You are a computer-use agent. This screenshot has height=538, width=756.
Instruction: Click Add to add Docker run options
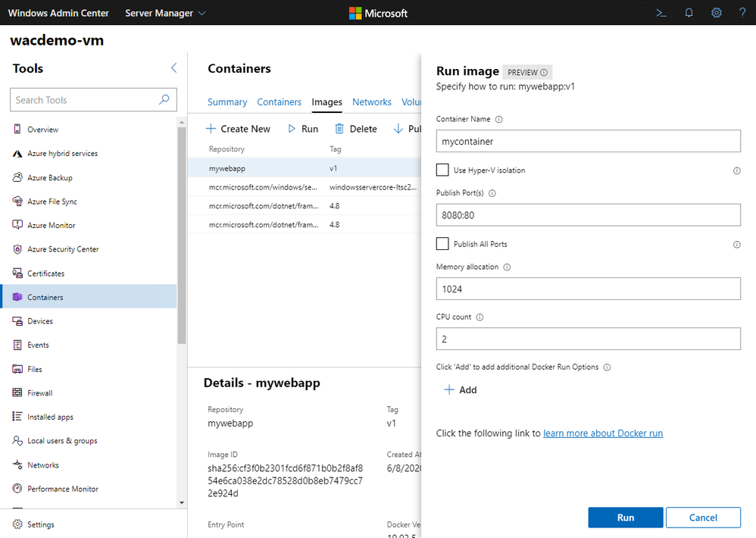tap(461, 389)
